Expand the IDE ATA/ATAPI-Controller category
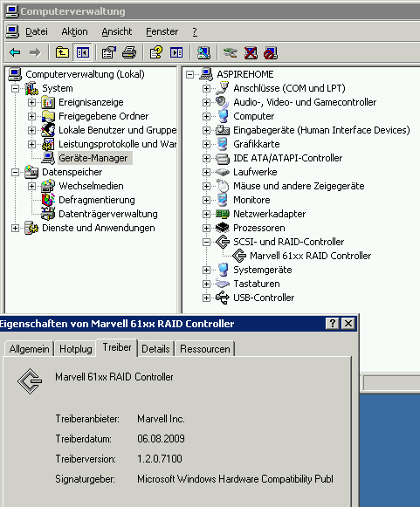 pyautogui.click(x=206, y=158)
